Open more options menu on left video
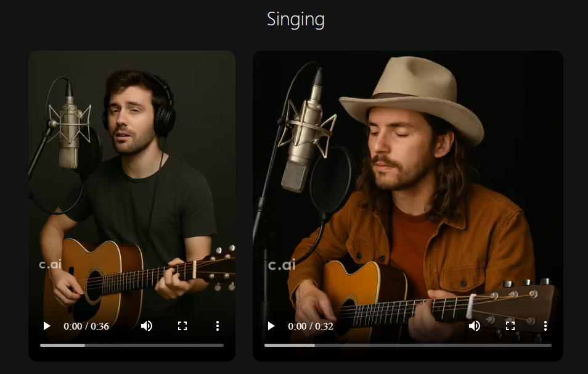This screenshot has width=588, height=374. 218,326
